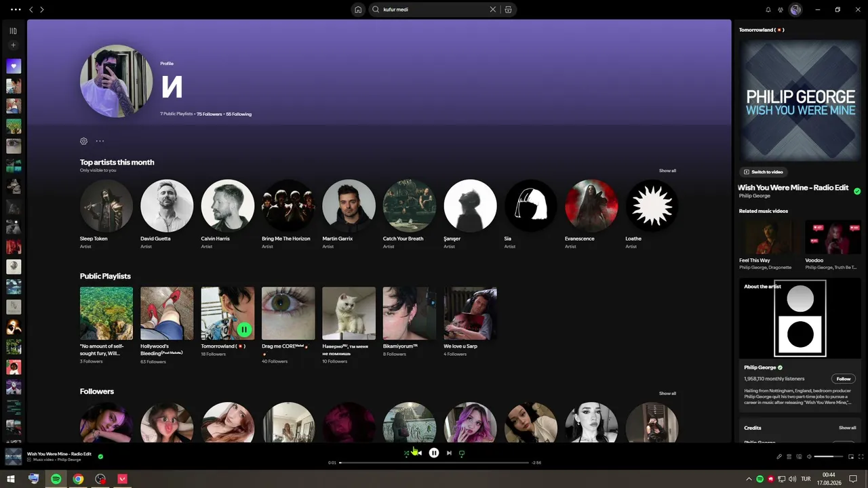Show all credits
Viewport: 868px width, 488px height.
(847, 428)
